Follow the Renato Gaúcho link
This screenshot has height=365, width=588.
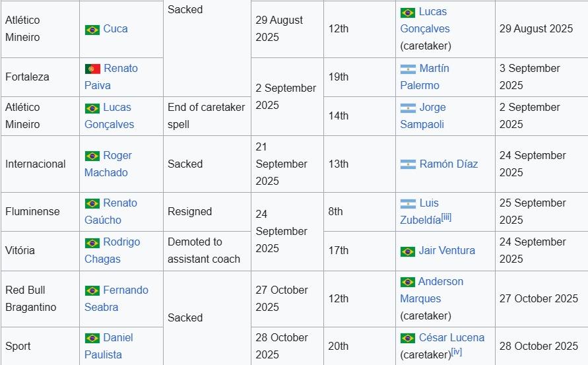tap(121, 203)
